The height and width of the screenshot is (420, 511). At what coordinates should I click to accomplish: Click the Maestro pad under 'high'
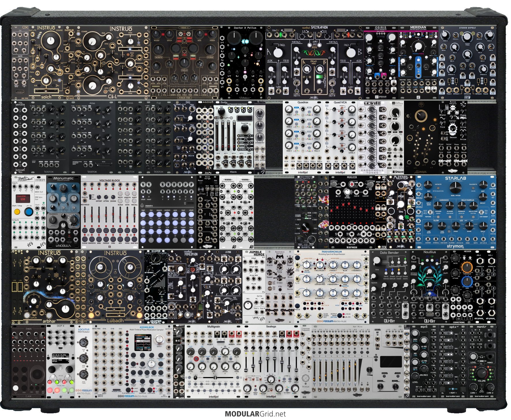coord(143,215)
